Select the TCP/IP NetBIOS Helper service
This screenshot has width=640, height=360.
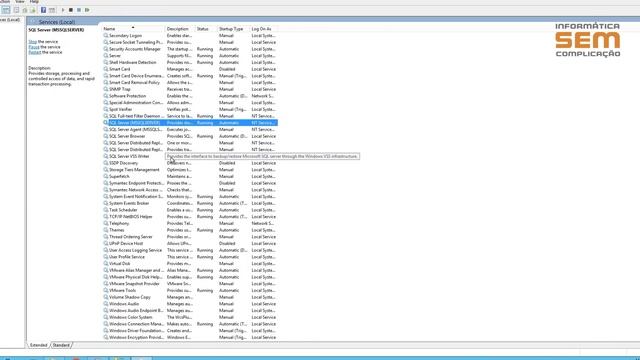(x=190, y=217)
